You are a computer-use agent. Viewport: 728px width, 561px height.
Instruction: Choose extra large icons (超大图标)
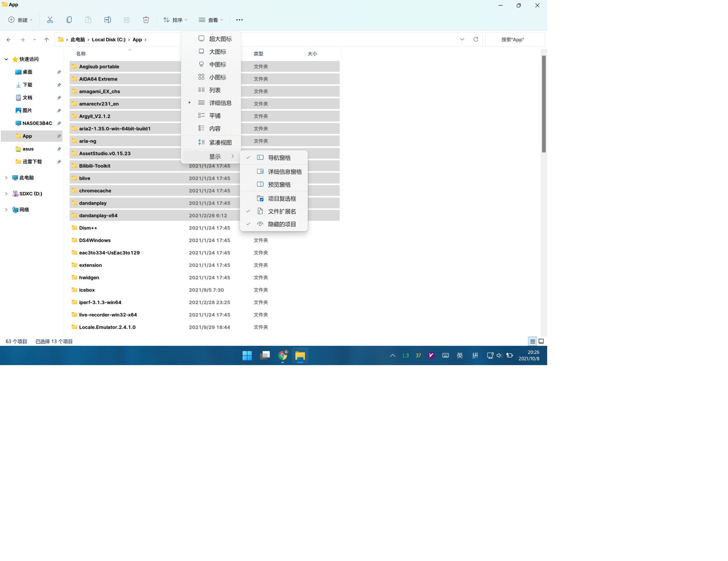point(211,39)
